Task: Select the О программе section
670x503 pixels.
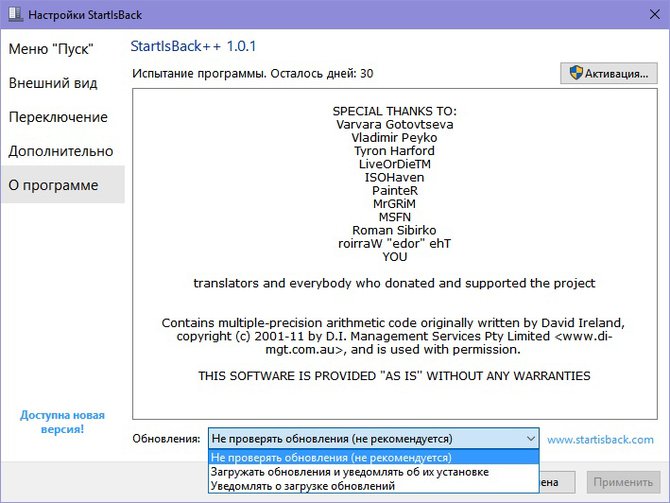Action: (54, 185)
